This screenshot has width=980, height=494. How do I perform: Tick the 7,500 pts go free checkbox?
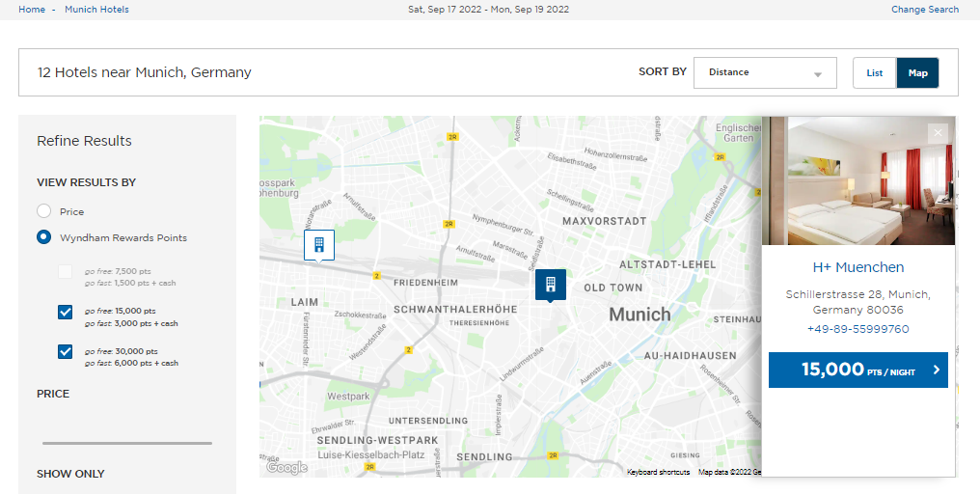(65, 272)
